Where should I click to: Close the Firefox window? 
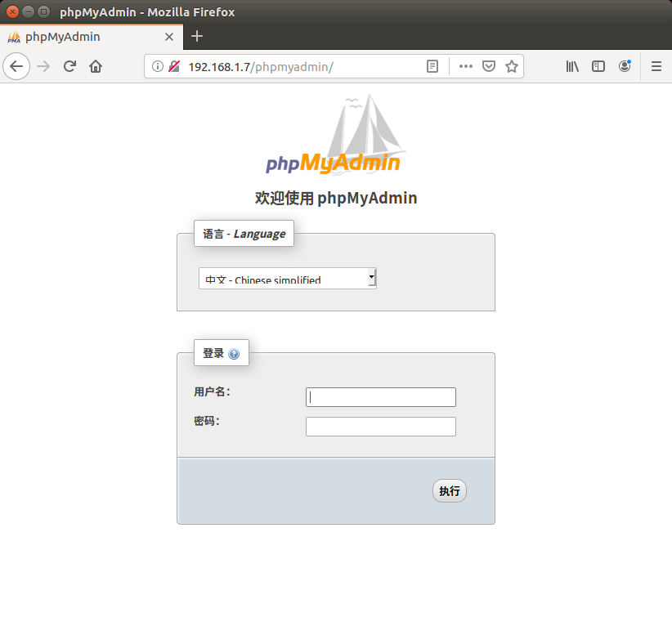(12, 11)
